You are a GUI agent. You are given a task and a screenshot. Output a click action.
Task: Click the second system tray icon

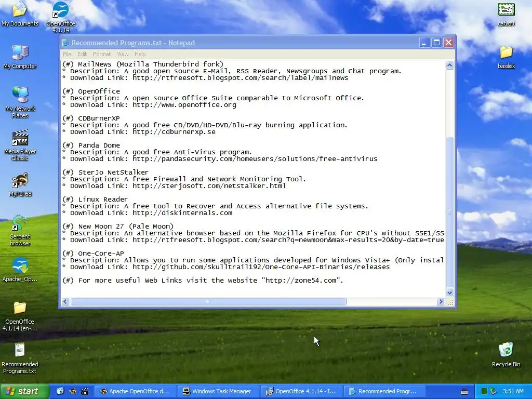tap(494, 391)
